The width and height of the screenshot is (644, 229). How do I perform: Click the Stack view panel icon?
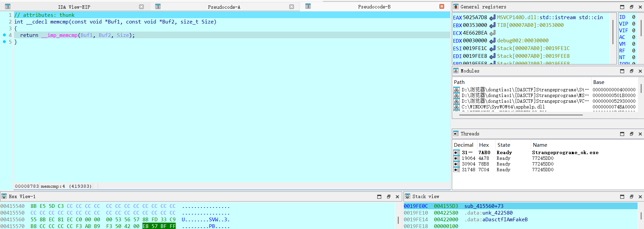pyautogui.click(x=407, y=196)
